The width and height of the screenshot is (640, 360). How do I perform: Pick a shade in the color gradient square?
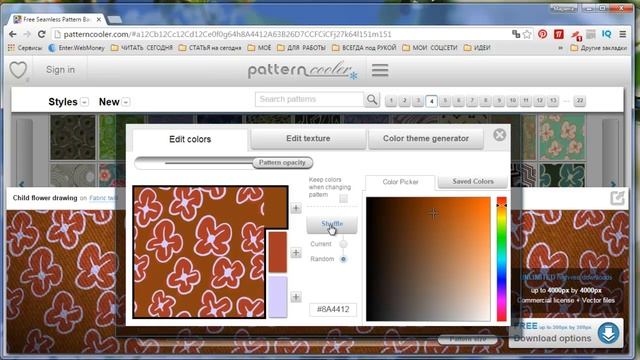click(x=428, y=259)
